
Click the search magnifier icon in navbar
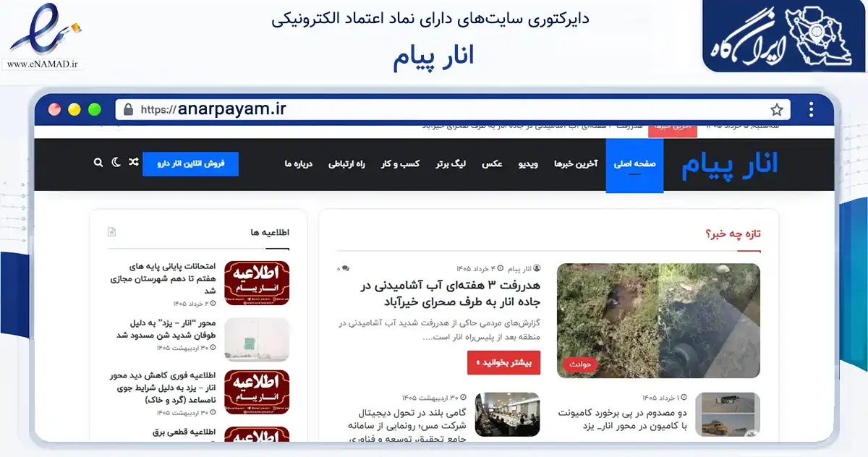click(x=98, y=163)
